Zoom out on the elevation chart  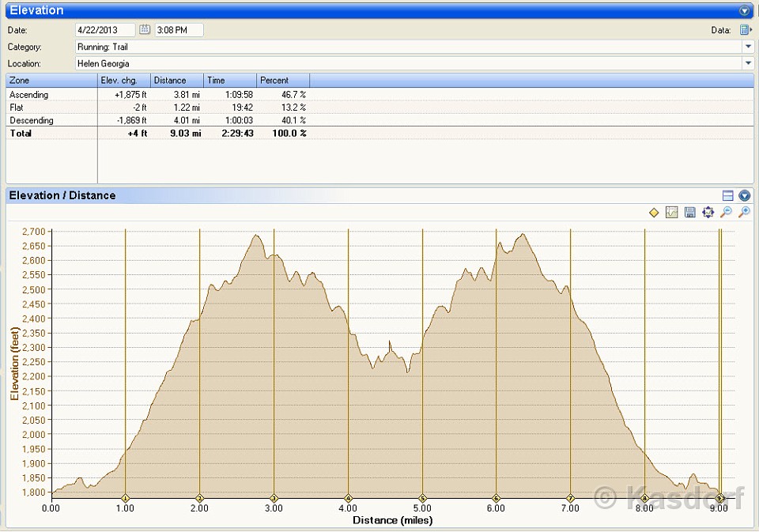(x=727, y=212)
